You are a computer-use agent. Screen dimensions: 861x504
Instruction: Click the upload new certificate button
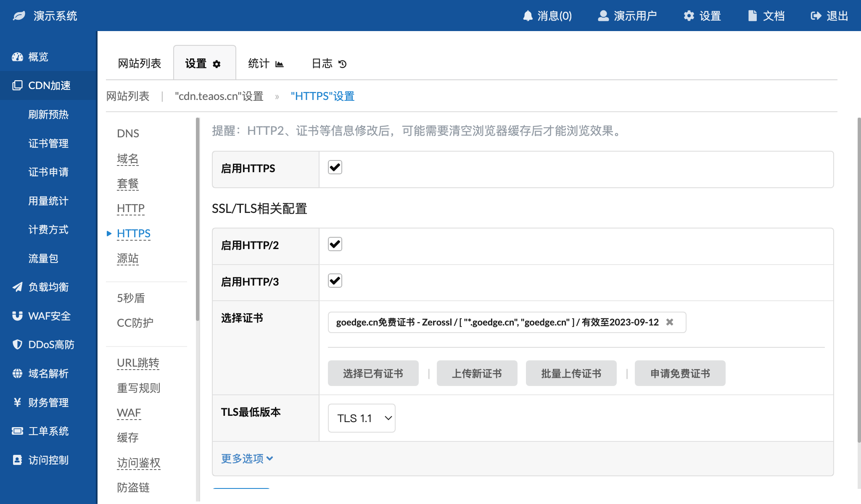tap(477, 373)
